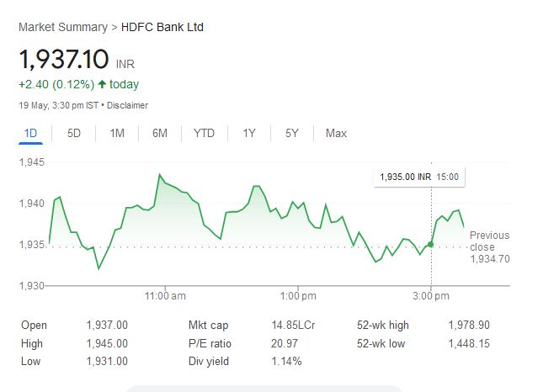Click the 1,935.00 INR tooltip box
This screenshot has height=392, width=543.
419,177
